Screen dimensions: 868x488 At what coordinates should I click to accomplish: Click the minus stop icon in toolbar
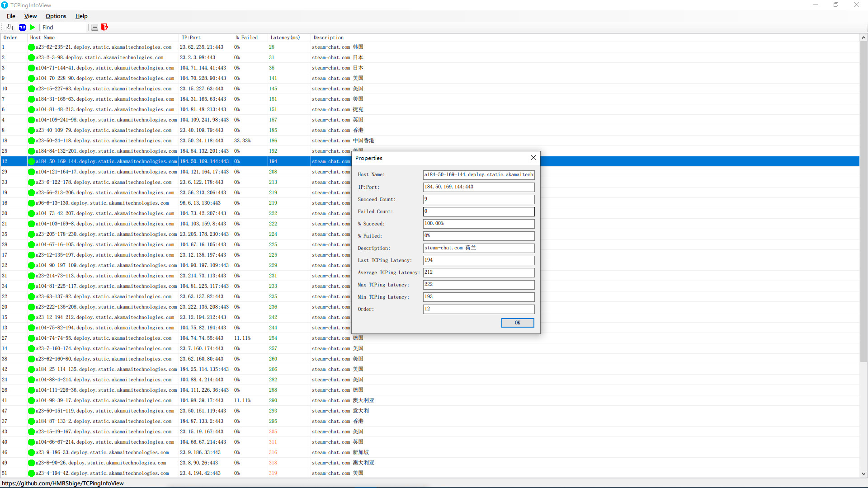(94, 27)
